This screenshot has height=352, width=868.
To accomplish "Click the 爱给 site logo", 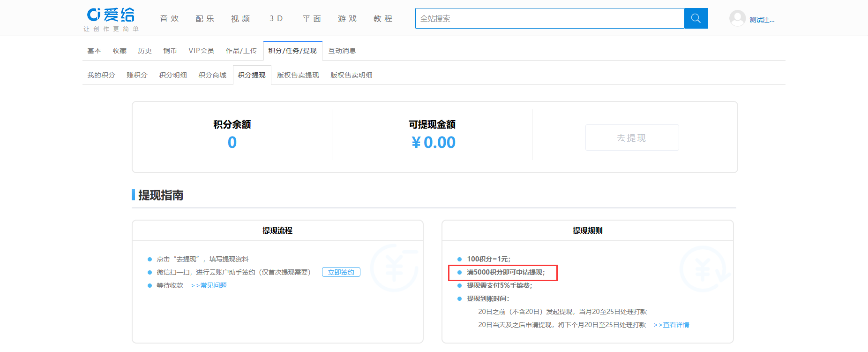I will (111, 15).
